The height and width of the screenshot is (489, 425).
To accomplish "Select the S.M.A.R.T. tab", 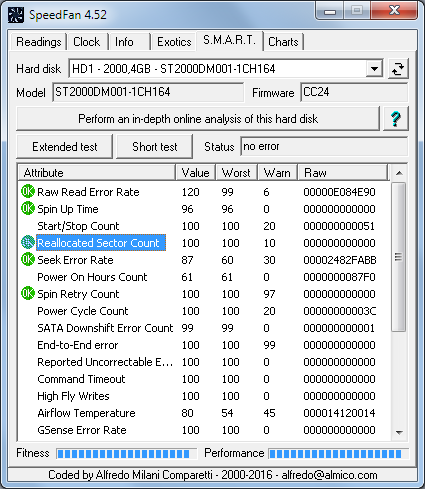I will click(229, 41).
